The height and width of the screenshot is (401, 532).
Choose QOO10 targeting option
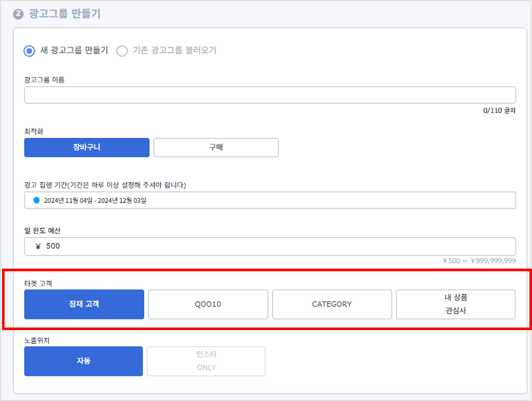click(x=208, y=304)
